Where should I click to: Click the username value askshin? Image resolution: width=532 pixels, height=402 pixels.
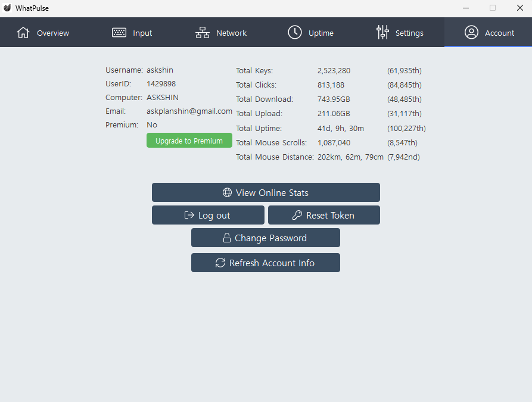click(x=160, y=70)
